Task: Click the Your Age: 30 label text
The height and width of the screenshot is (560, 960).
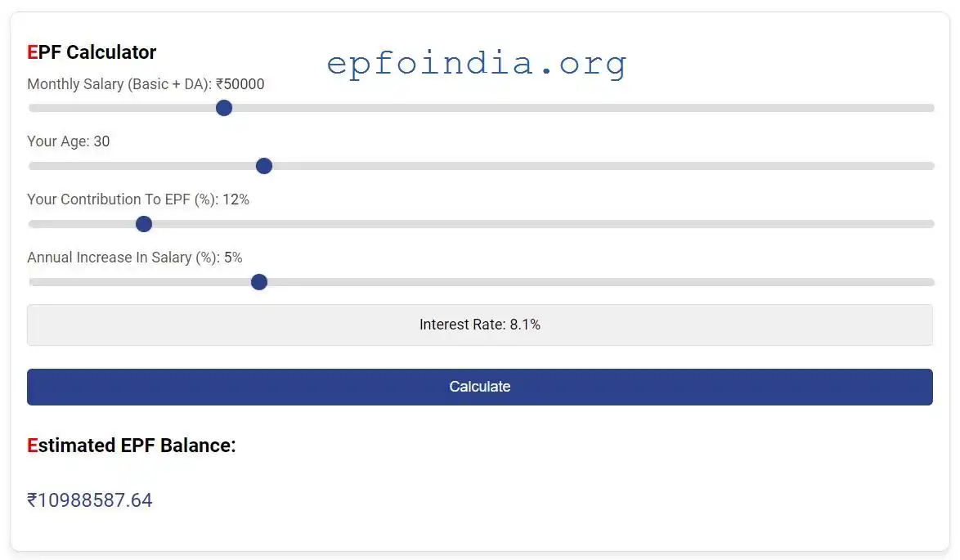Action: tap(69, 141)
